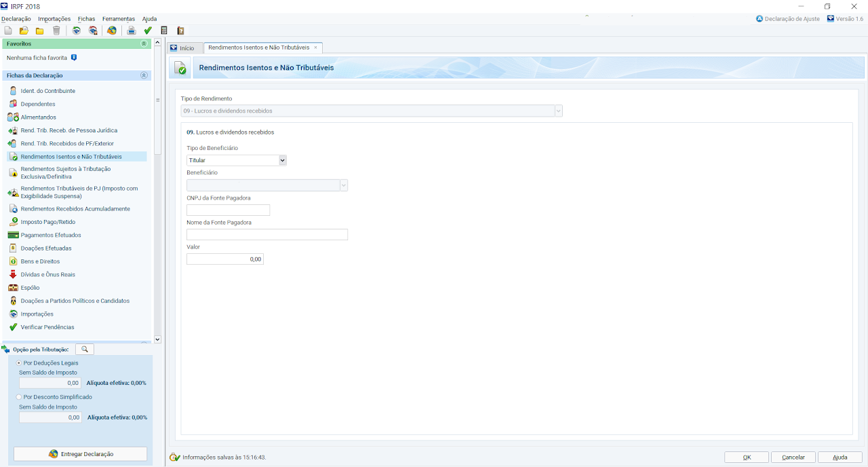The height and width of the screenshot is (467, 868).
Task: Click the CNPJ da Fonte Pagadora field
Action: (228, 210)
